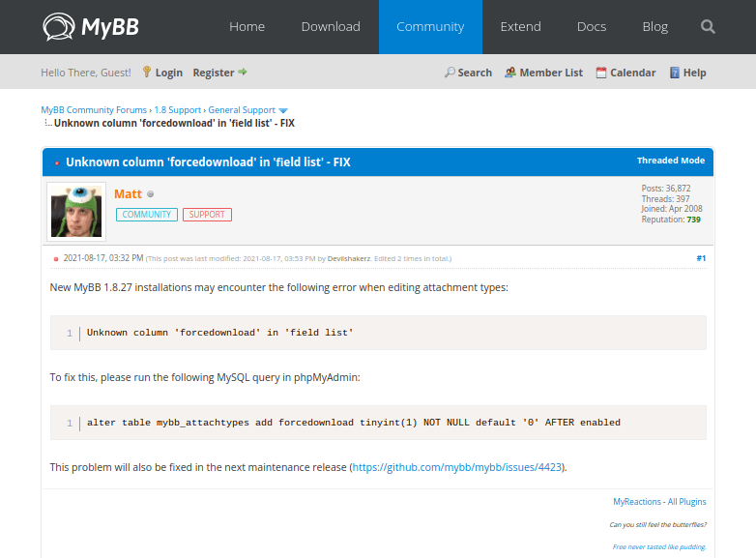Screen dimensions: 756x558
Task: Click the reputation value 739
Action: [693, 220]
